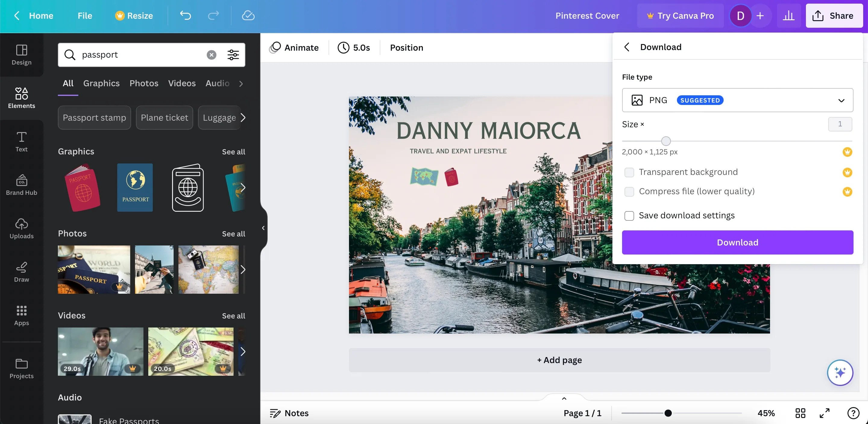Open the Draw tool
Image resolution: width=868 pixels, height=424 pixels.
(x=21, y=271)
